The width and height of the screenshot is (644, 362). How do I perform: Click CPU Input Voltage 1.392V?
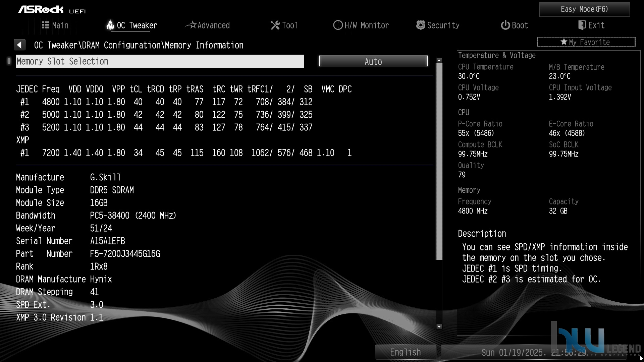pos(560,97)
